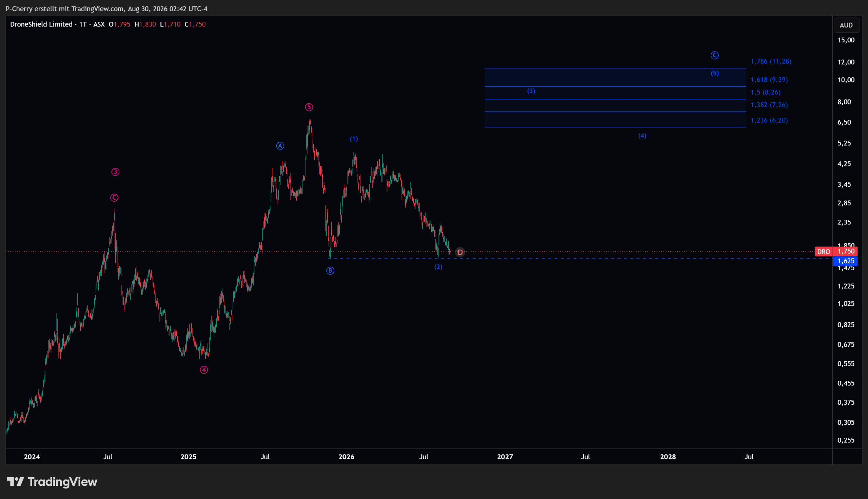This screenshot has width=868, height=499.
Task: Click the 15,00 price axis label
Action: (x=846, y=40)
